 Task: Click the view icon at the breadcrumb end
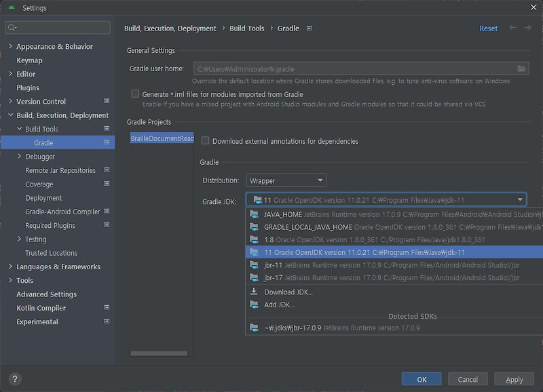point(309,28)
